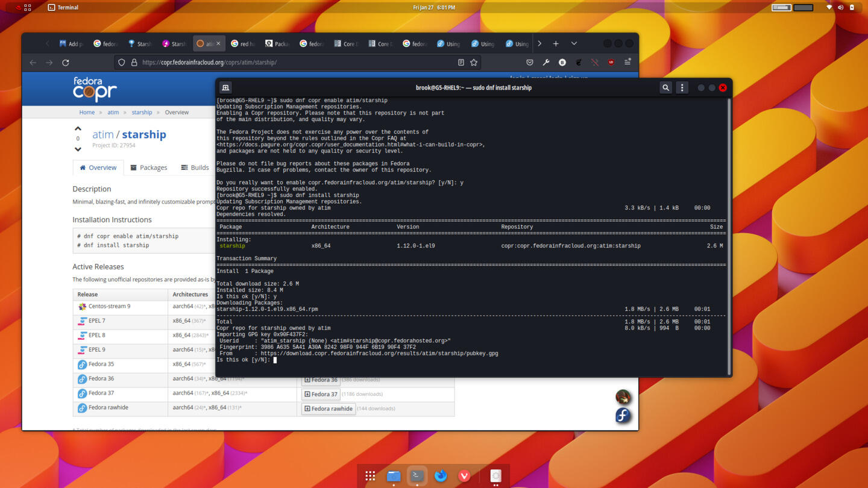The height and width of the screenshot is (488, 868).
Task: Open a new browser tab
Action: 556,43
